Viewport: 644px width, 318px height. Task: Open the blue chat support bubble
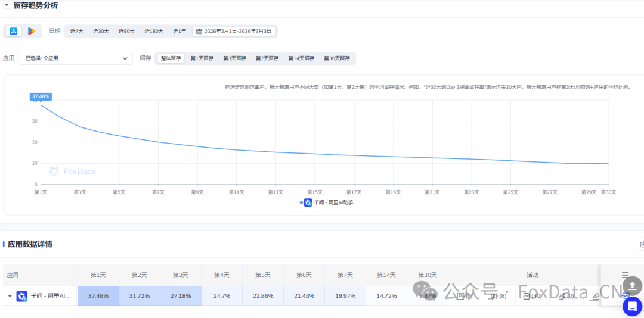coord(633,307)
